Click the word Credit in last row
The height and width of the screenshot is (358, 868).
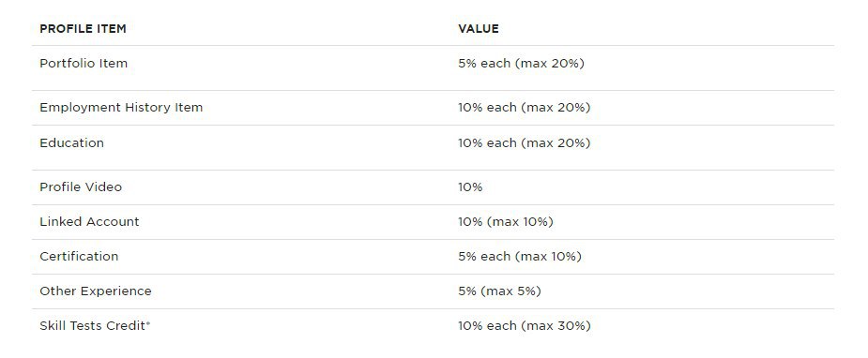pyautogui.click(x=126, y=326)
